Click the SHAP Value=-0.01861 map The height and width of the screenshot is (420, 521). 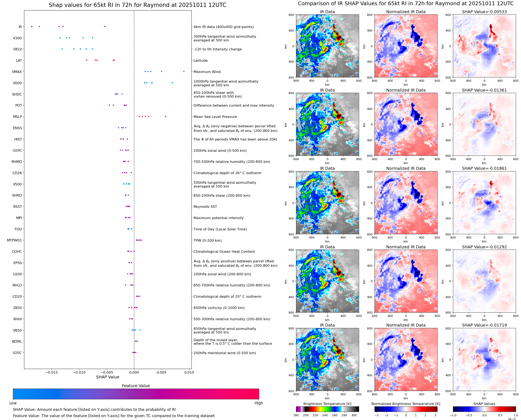pos(484,203)
